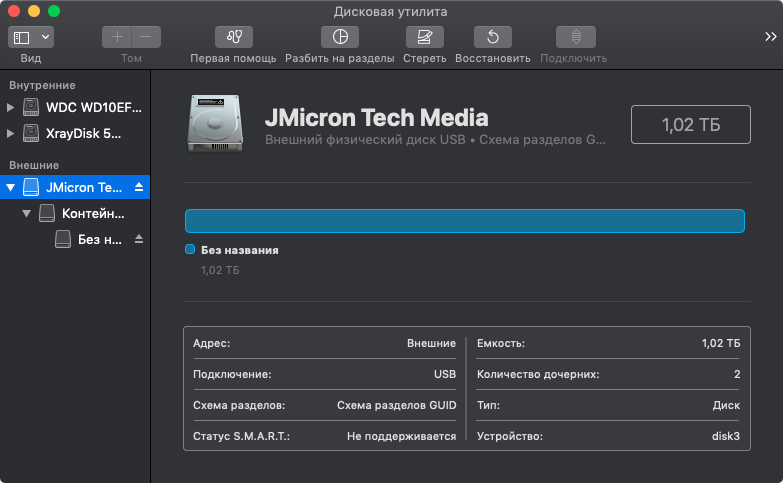
Task: Click the Mount (Подключить) toolbar icon
Action: [x=575, y=37]
